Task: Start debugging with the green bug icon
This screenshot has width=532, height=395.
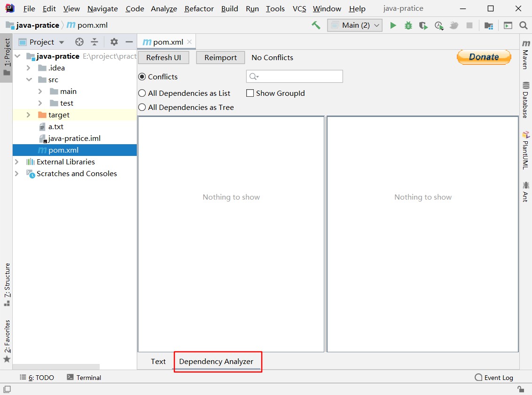Action: pyautogui.click(x=408, y=25)
